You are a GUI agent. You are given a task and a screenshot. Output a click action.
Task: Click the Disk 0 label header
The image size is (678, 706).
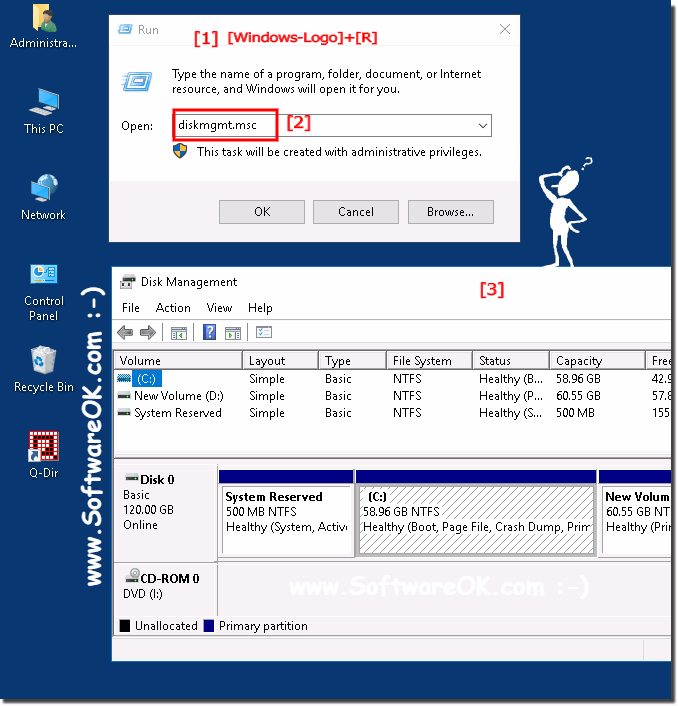tap(157, 480)
